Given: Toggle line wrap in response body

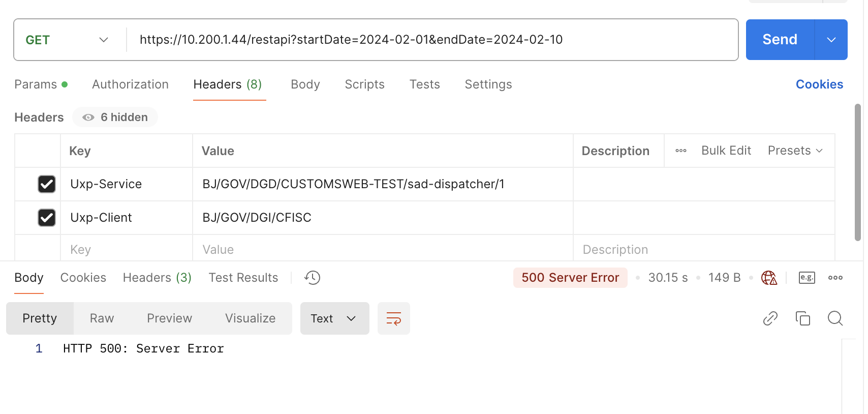Looking at the screenshot, I should click(x=393, y=319).
